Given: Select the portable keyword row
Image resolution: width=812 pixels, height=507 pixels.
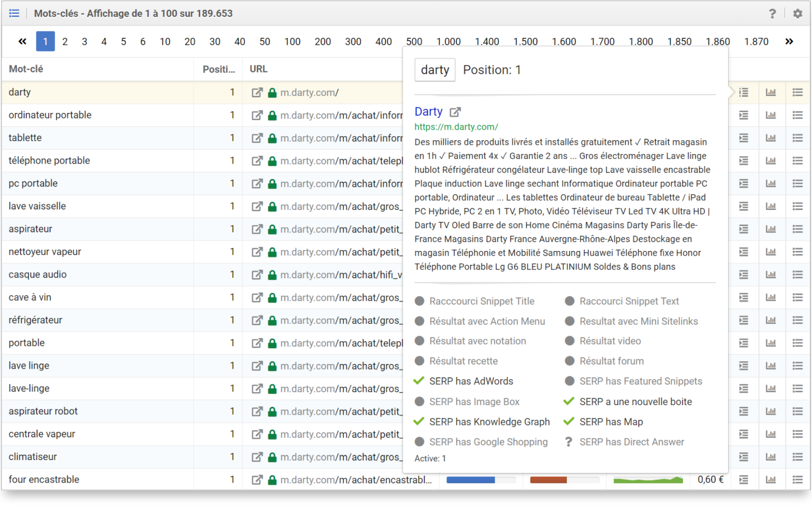Looking at the screenshot, I should click(27, 343).
